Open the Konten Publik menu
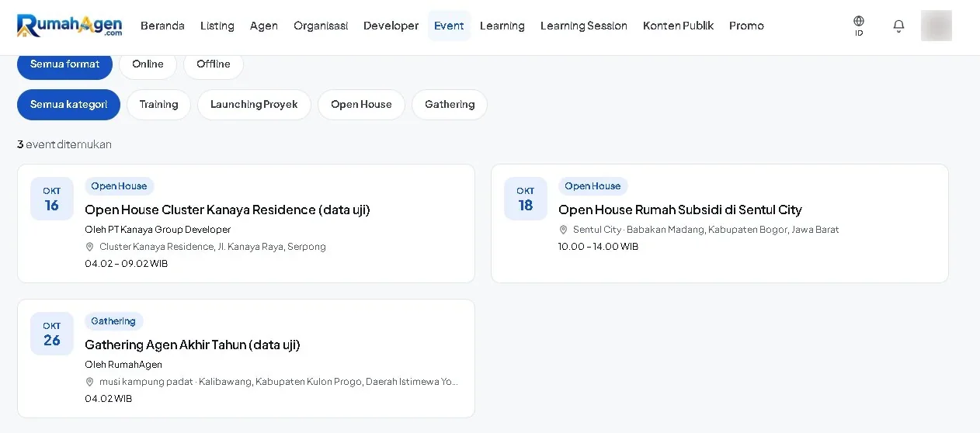This screenshot has width=980, height=433. coord(678,26)
